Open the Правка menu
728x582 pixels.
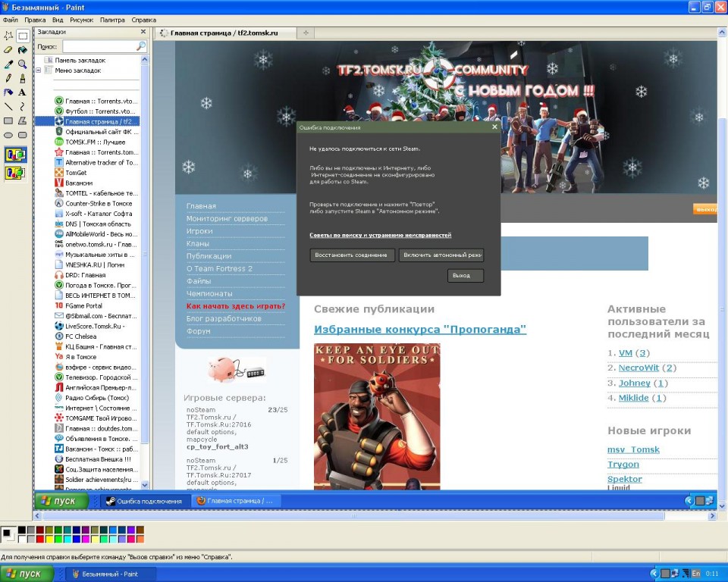(x=35, y=20)
